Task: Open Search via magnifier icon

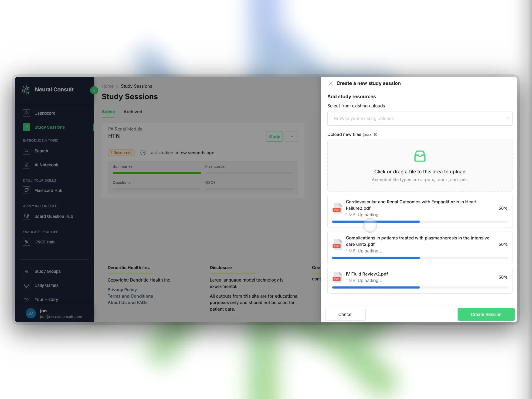Action: [26, 151]
